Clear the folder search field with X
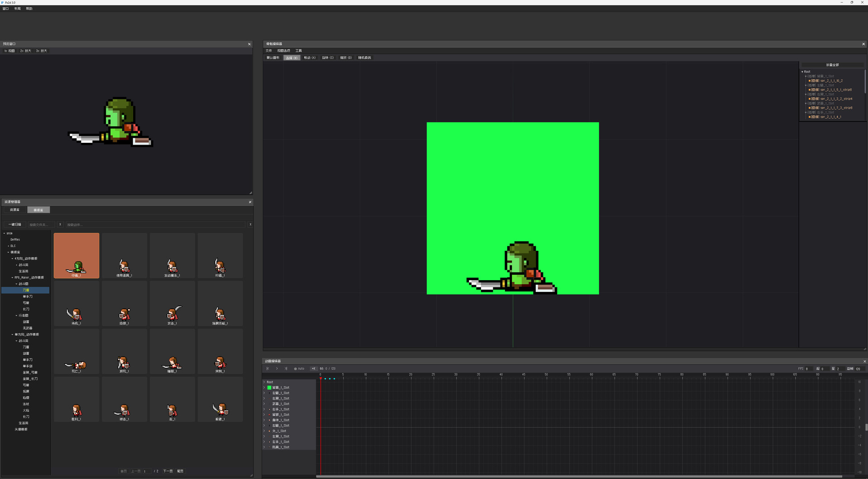The image size is (868, 479). click(x=60, y=225)
